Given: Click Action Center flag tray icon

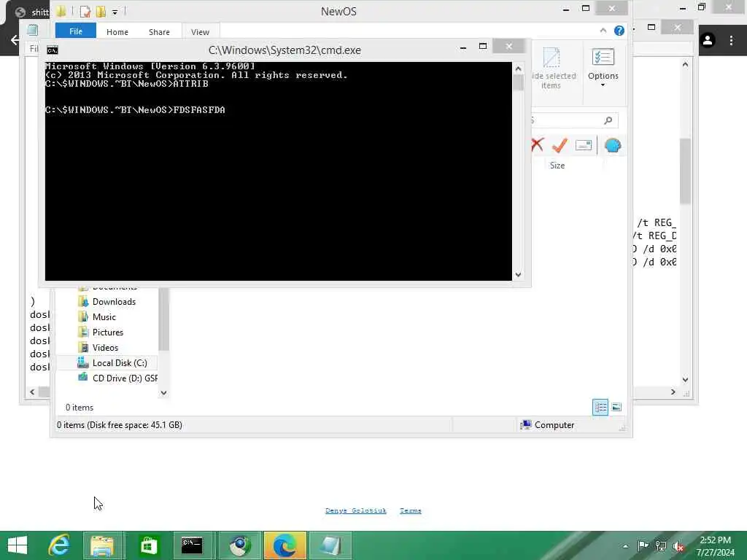Looking at the screenshot, I should coord(643,545).
